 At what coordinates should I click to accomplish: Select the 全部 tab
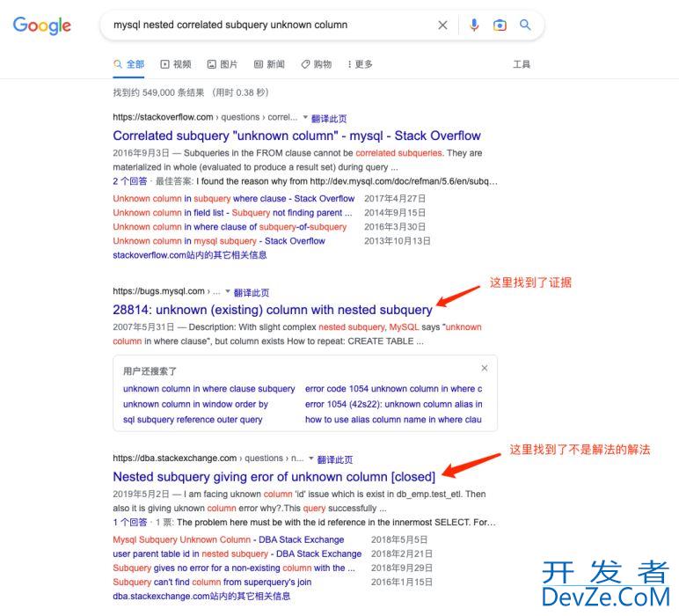click(x=128, y=64)
